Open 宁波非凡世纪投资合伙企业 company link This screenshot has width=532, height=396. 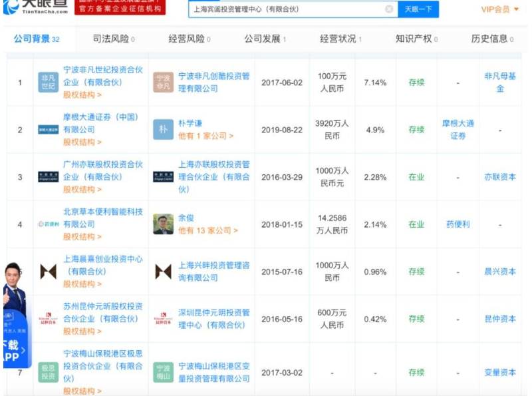point(103,76)
